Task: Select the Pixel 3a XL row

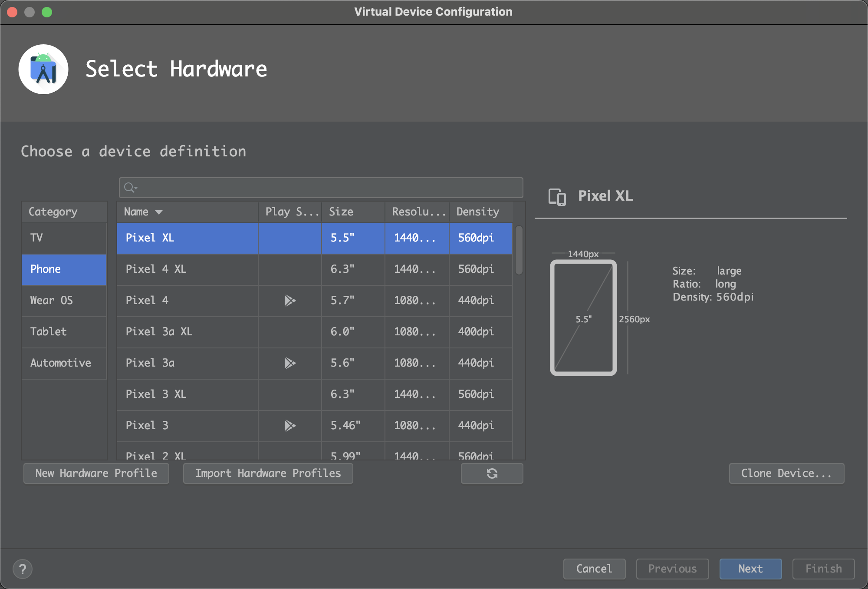Action: [315, 332]
